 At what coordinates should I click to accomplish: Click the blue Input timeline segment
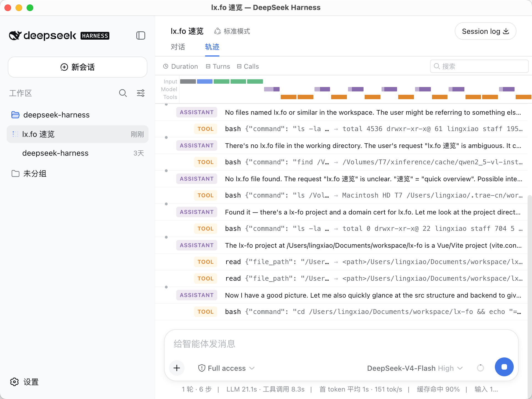[x=205, y=81]
